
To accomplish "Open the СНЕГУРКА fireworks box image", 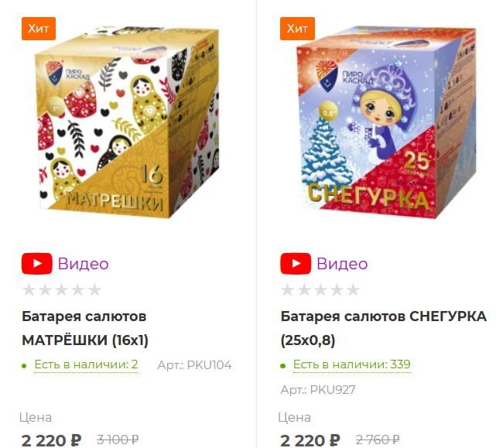I will (x=386, y=122).
